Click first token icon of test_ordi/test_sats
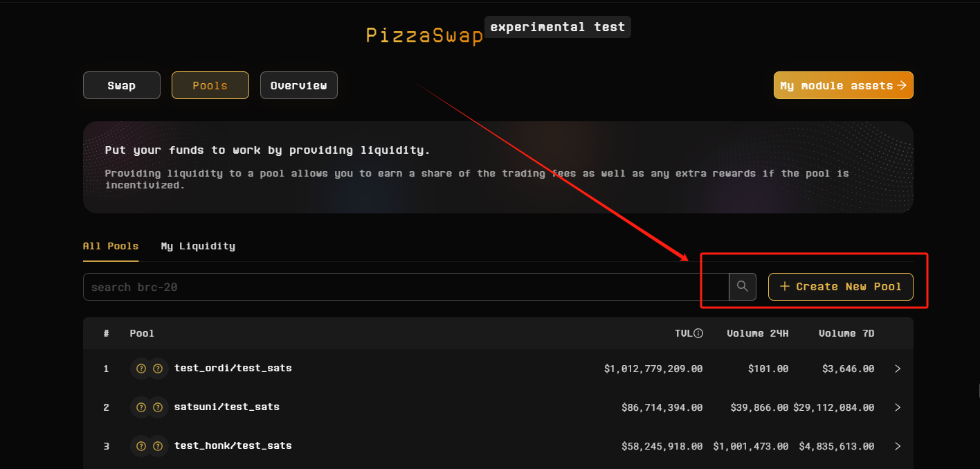The width and height of the screenshot is (980, 469). [140, 369]
